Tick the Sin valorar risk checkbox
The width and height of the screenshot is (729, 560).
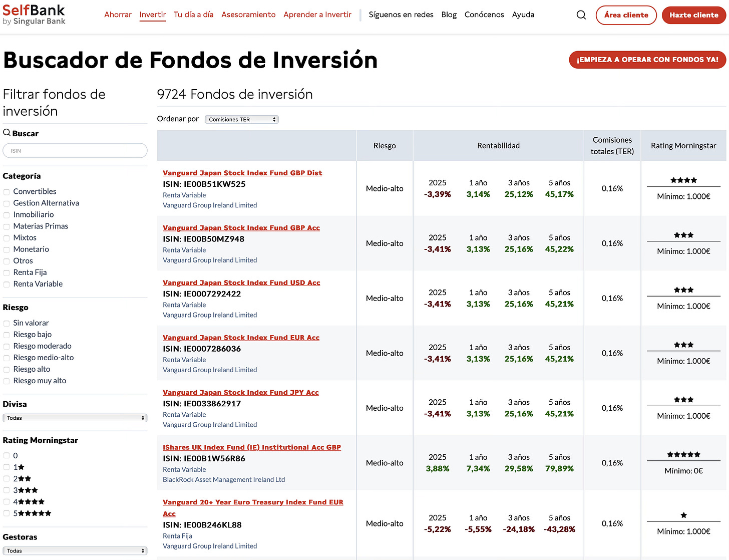pyautogui.click(x=7, y=323)
